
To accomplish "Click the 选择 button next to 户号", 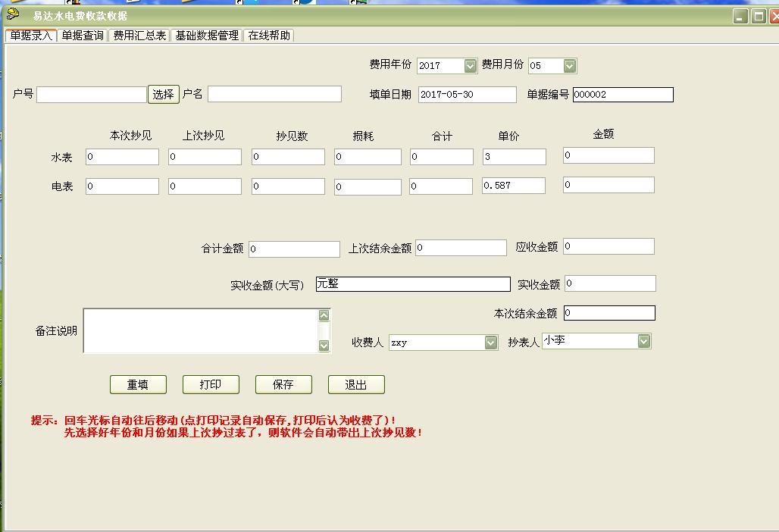I will point(163,94).
